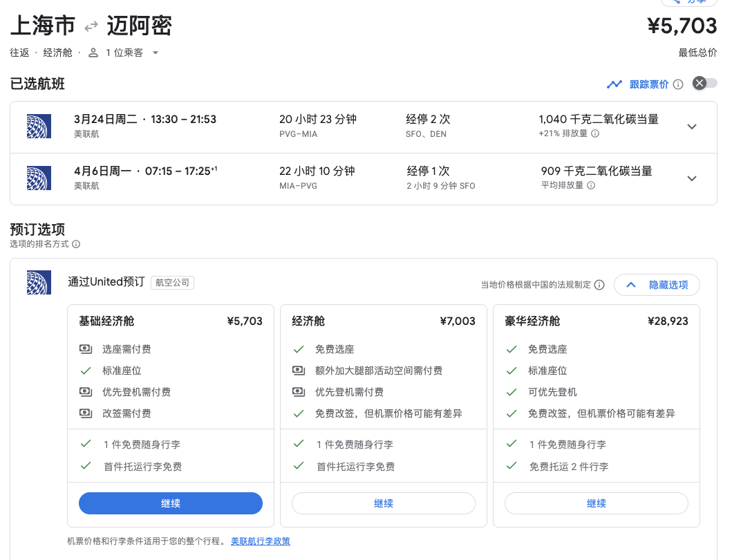
Task: Click info icon next to 平均排放量
Action: tap(591, 185)
